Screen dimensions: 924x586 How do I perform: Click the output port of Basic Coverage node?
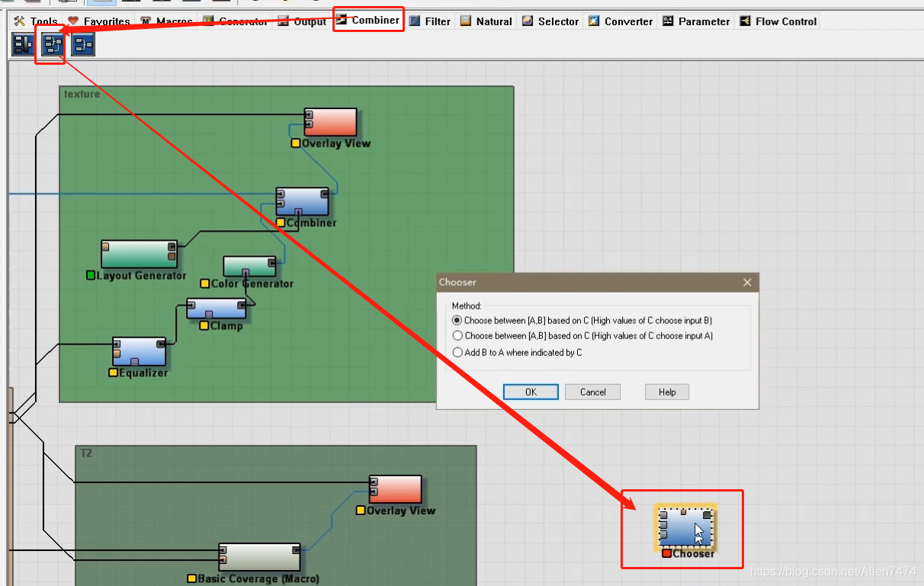(296, 549)
